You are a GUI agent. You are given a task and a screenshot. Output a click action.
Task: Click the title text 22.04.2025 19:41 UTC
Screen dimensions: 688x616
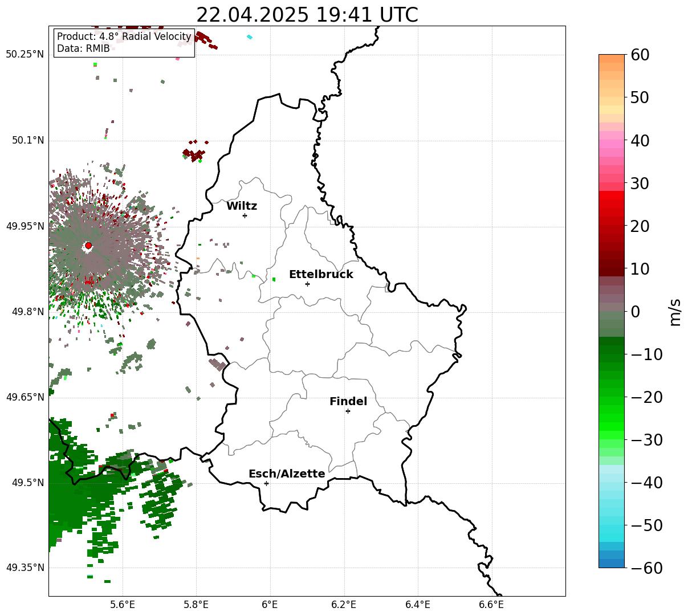click(307, 15)
